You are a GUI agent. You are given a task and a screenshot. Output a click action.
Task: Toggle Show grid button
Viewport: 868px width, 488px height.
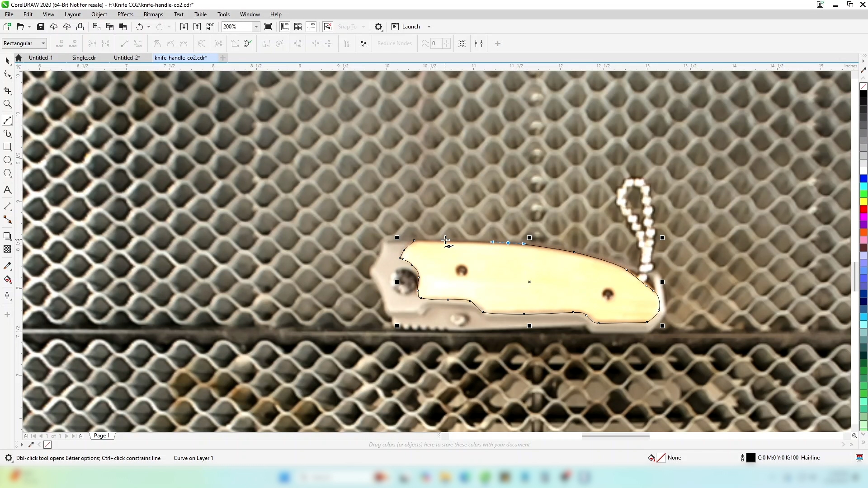coord(298,27)
